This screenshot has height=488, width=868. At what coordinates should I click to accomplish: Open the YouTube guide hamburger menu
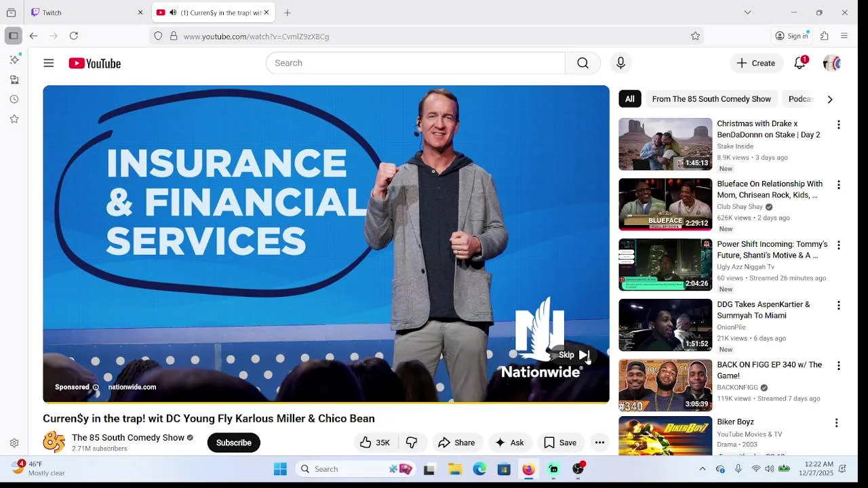click(48, 63)
